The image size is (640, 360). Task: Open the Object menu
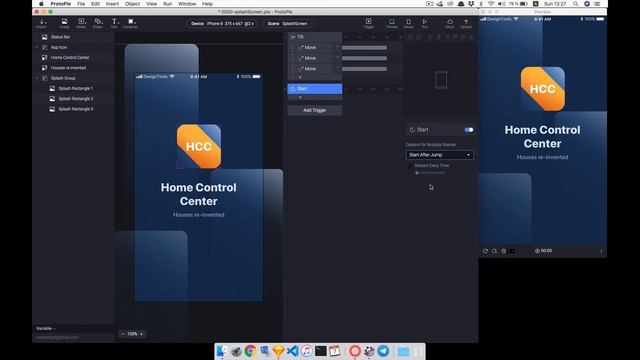(x=132, y=4)
